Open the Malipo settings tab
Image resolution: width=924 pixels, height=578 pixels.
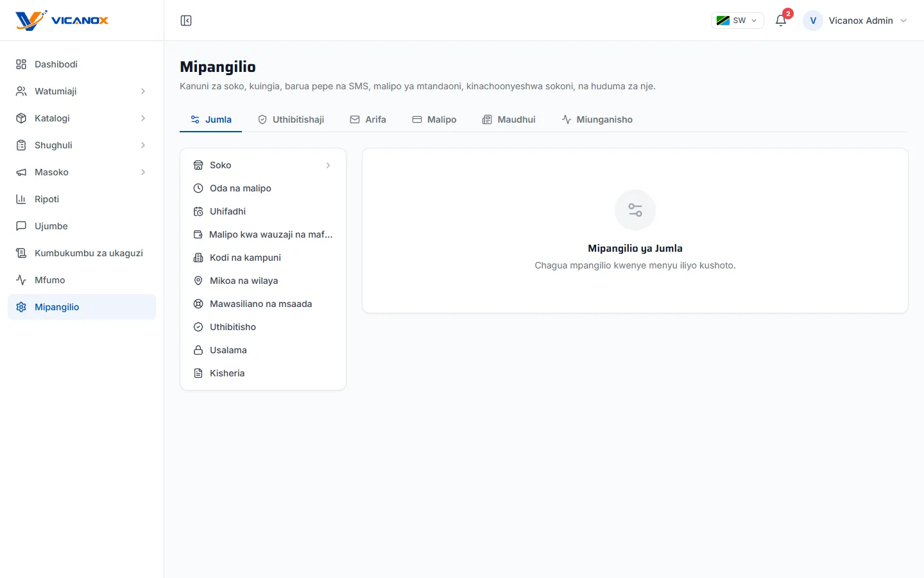pos(434,119)
